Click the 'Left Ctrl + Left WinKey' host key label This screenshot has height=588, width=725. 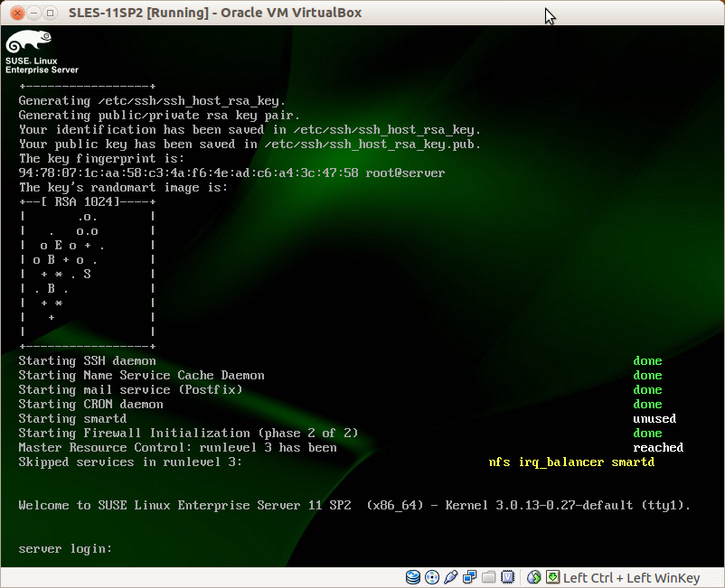[x=631, y=578]
